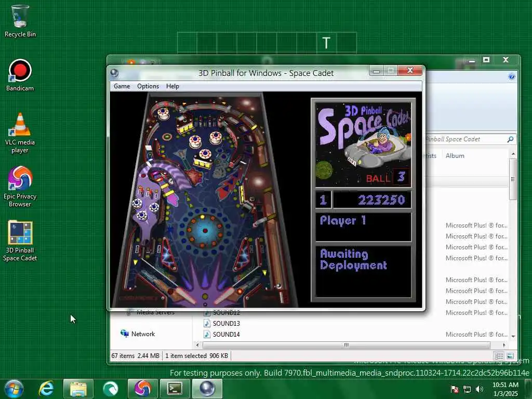Click the network tray icon
This screenshot has width=532, height=399.
(467, 390)
